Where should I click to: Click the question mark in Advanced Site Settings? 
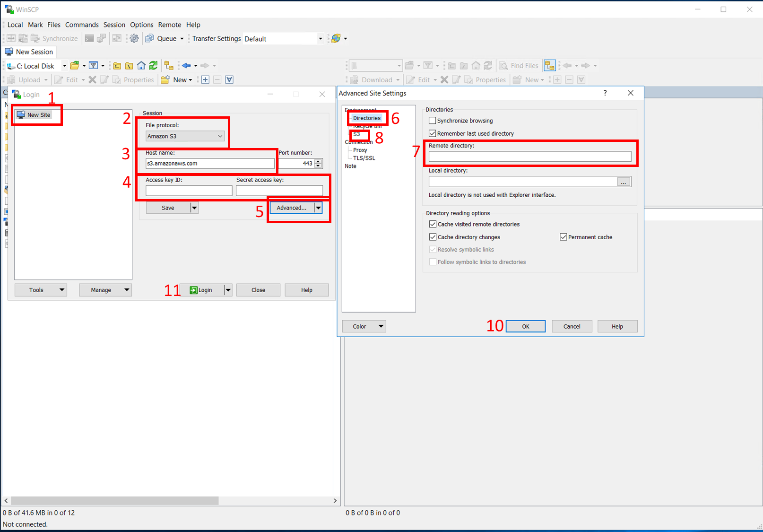(605, 93)
